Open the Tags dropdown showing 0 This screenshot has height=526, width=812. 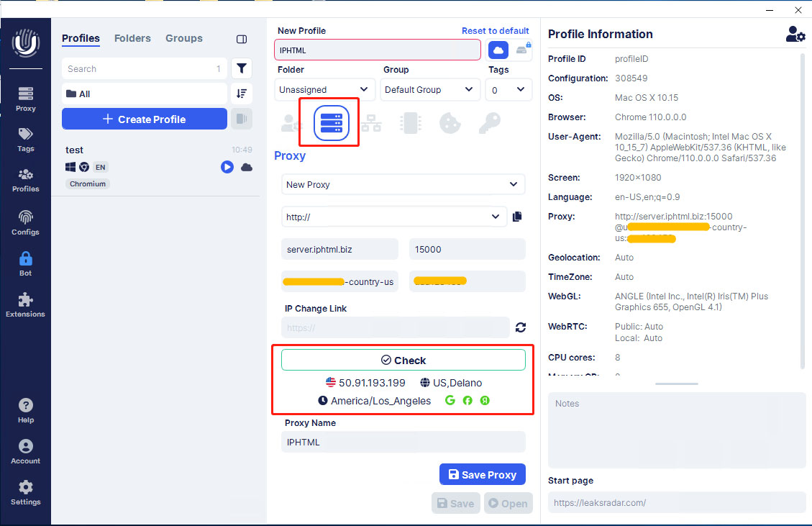(508, 90)
